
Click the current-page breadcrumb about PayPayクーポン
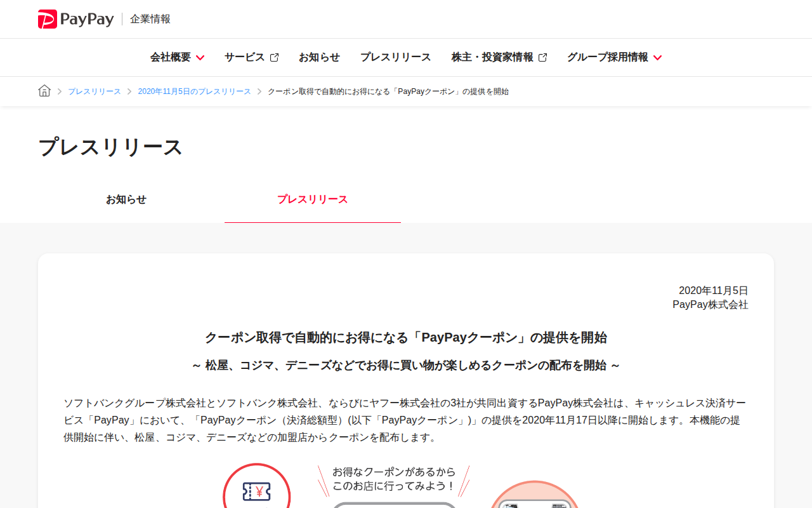388,91
